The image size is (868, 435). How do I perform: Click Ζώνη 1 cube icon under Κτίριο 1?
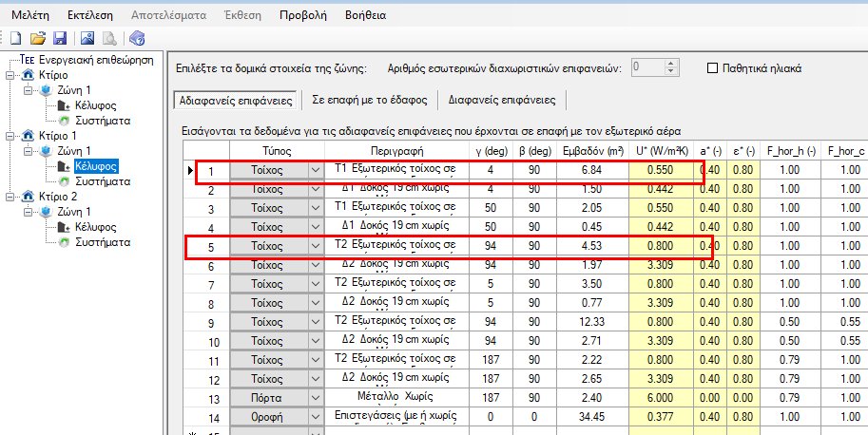(47, 151)
